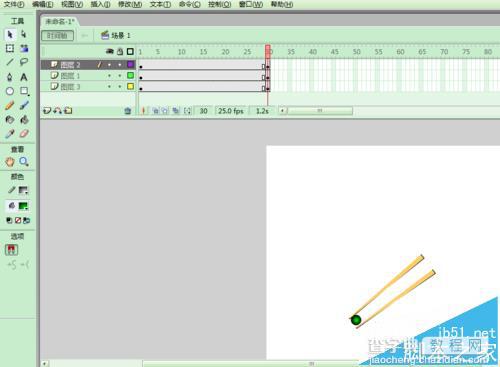
Task: Click the 时间轴 timeline toggle button
Action: tap(57, 35)
